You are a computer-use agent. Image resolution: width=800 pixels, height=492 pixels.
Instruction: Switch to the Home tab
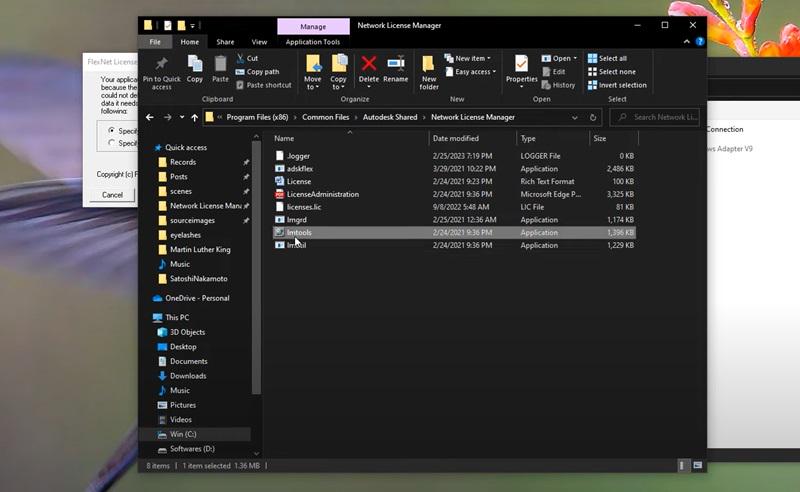point(189,42)
